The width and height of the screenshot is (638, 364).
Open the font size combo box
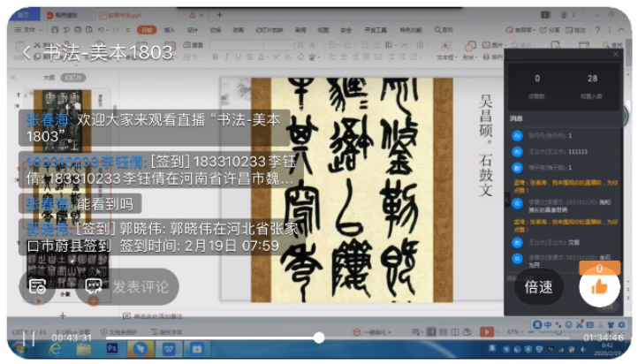pos(279,44)
